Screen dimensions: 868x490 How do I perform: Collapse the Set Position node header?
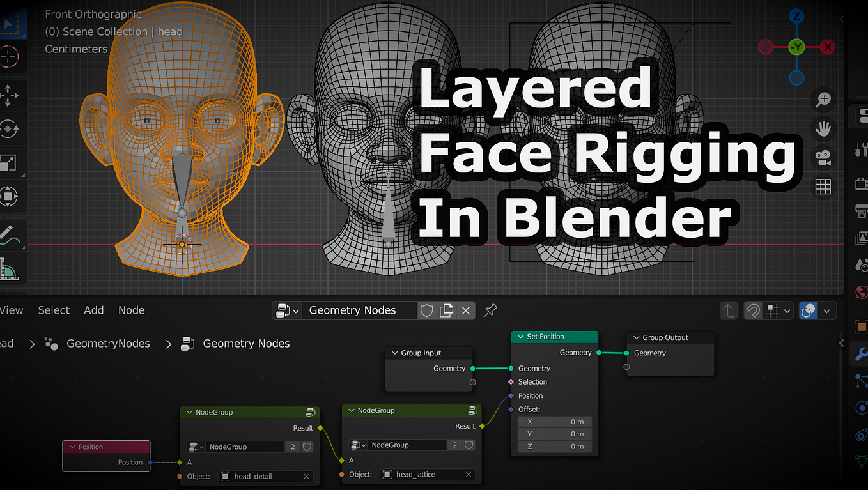[519, 337]
